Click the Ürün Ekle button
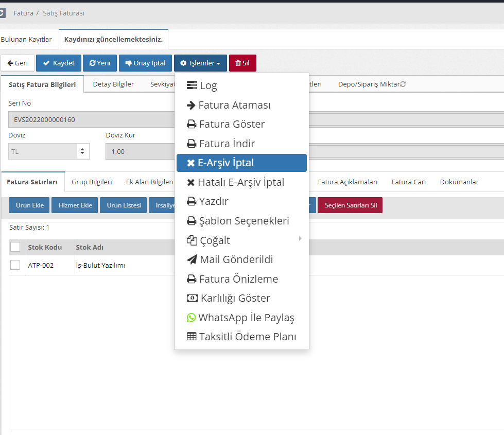 point(30,205)
